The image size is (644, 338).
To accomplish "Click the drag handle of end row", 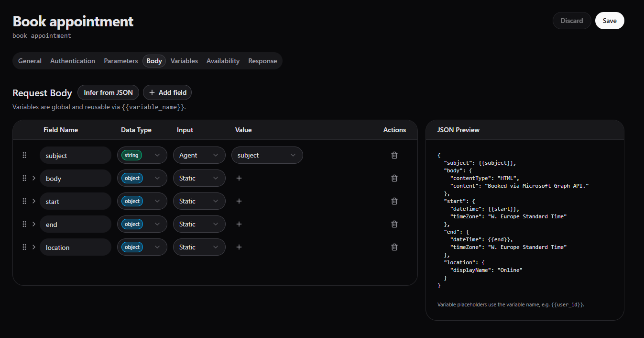I will pyautogui.click(x=24, y=224).
